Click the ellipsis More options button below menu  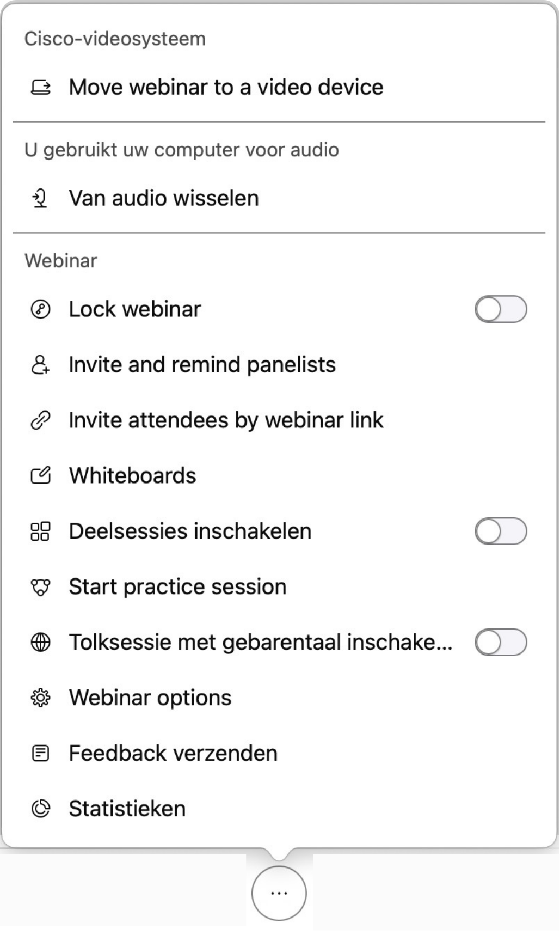pyautogui.click(x=279, y=893)
